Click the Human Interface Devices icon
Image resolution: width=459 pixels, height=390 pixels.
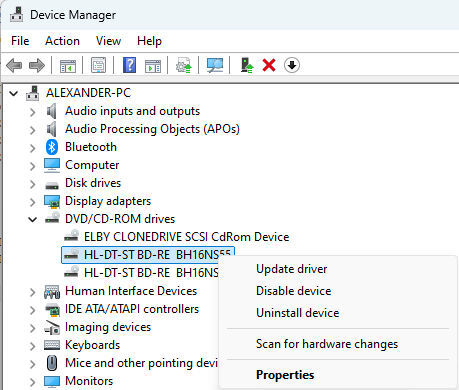[x=52, y=292]
